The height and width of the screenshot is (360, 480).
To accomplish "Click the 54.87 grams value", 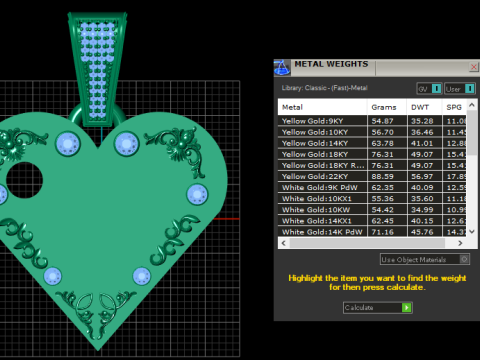I will [x=382, y=121].
